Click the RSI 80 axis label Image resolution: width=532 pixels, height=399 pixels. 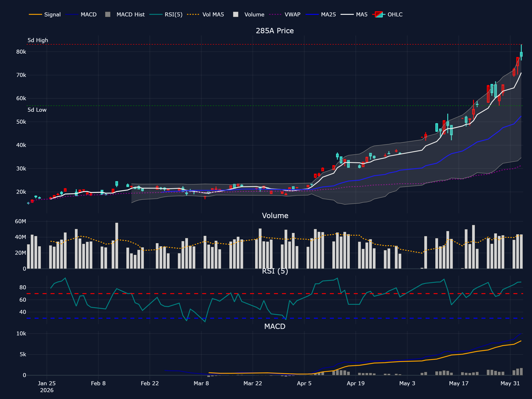tap(23, 288)
